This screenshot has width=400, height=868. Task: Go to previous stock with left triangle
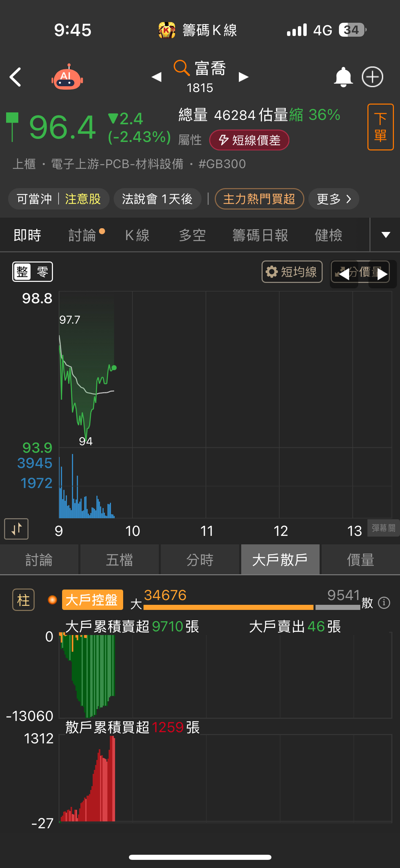156,77
